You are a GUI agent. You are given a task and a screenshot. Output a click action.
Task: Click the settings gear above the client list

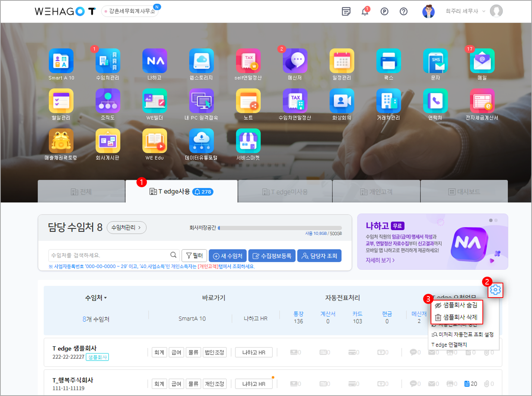495,290
